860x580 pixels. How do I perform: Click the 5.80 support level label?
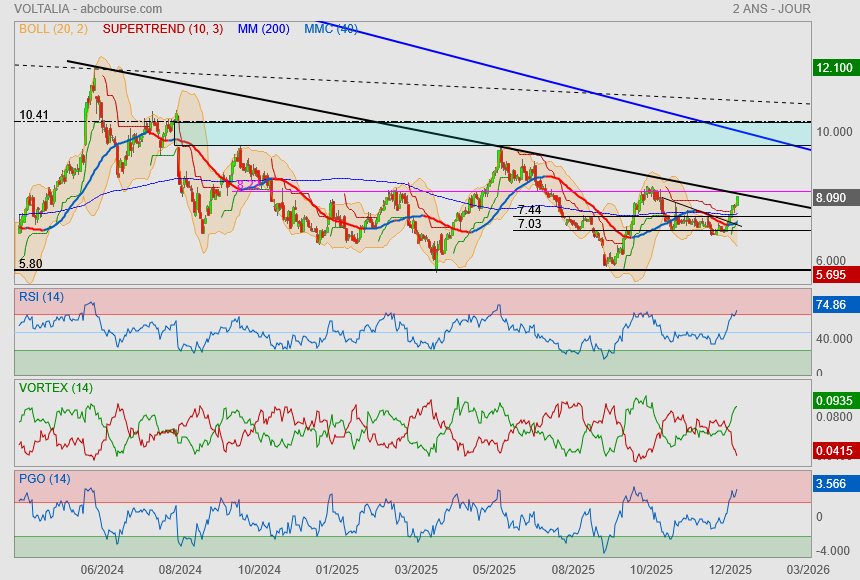tap(30, 264)
